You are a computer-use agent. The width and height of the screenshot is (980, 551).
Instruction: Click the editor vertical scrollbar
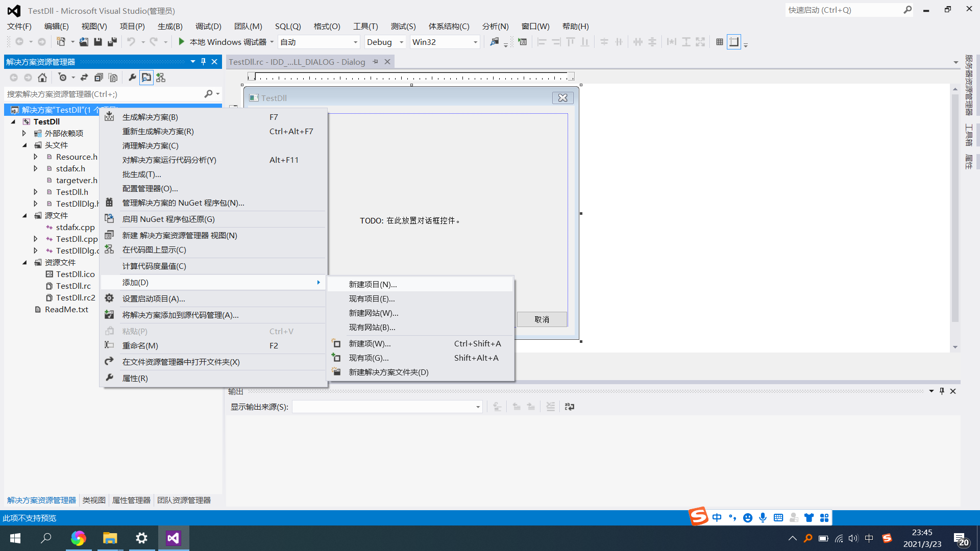[955, 204]
